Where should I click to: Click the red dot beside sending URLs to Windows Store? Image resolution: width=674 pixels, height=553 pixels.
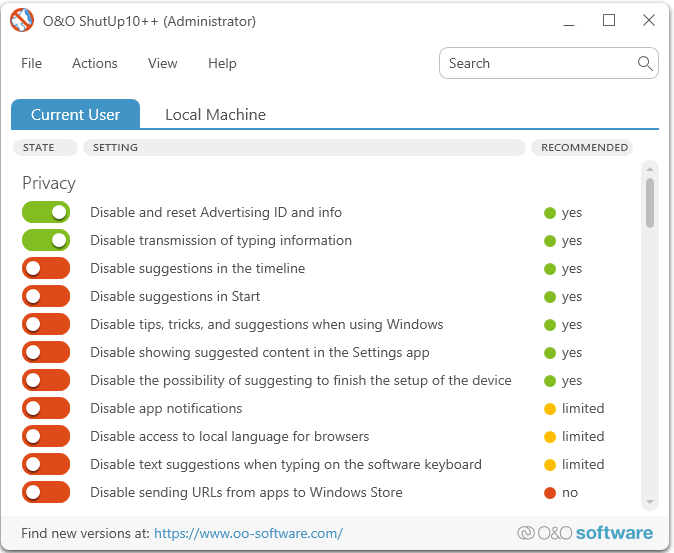[x=550, y=493]
